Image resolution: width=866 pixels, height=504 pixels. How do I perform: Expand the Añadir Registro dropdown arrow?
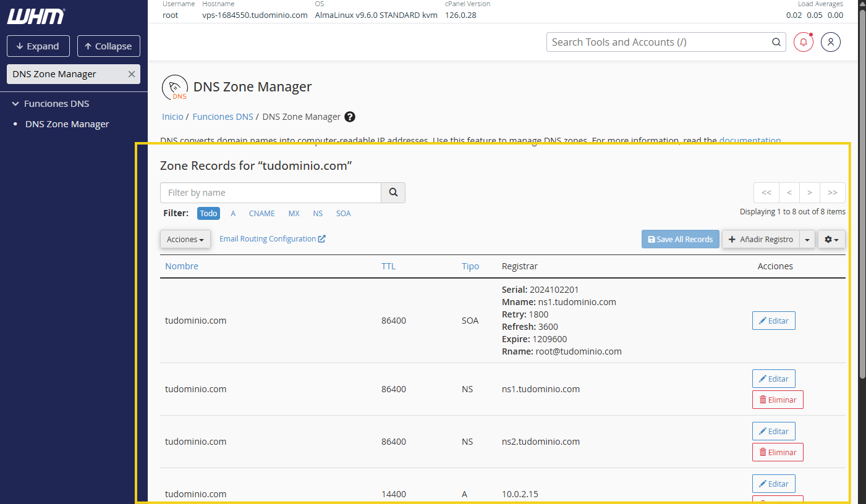(807, 239)
